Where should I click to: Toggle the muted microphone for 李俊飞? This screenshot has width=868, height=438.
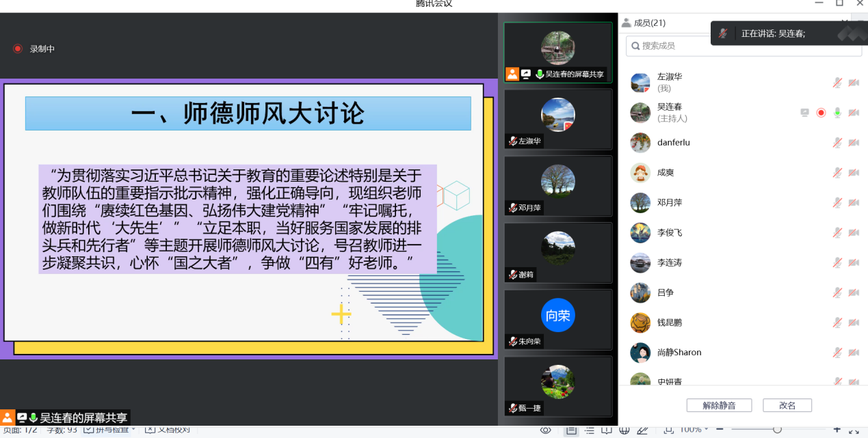point(837,233)
